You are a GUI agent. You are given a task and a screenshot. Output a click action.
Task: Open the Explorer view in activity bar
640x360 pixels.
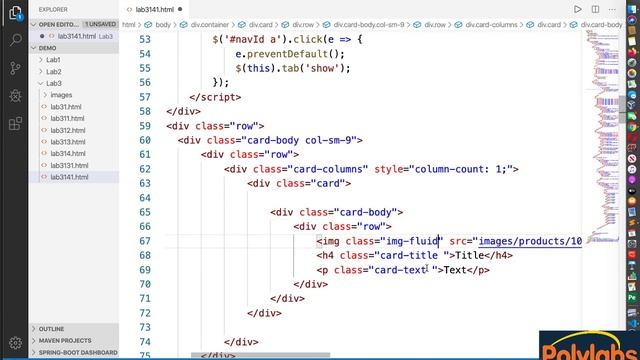point(15,13)
